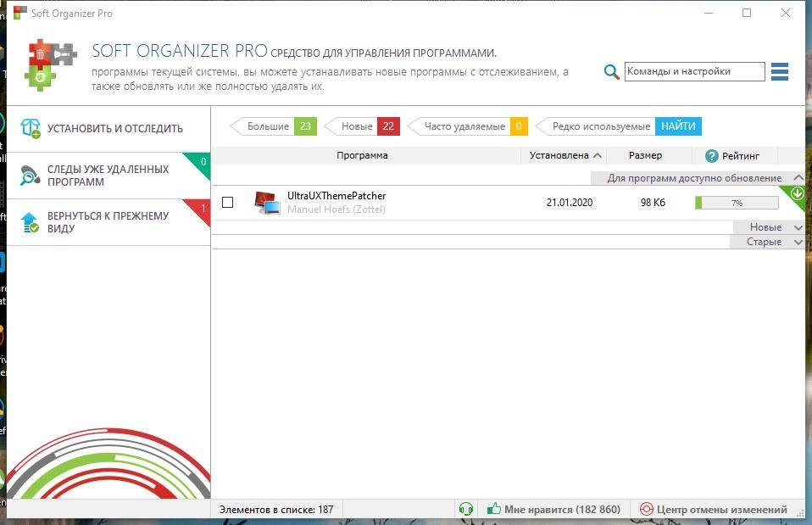Click the Элементов в списке: 187 status

(276, 510)
